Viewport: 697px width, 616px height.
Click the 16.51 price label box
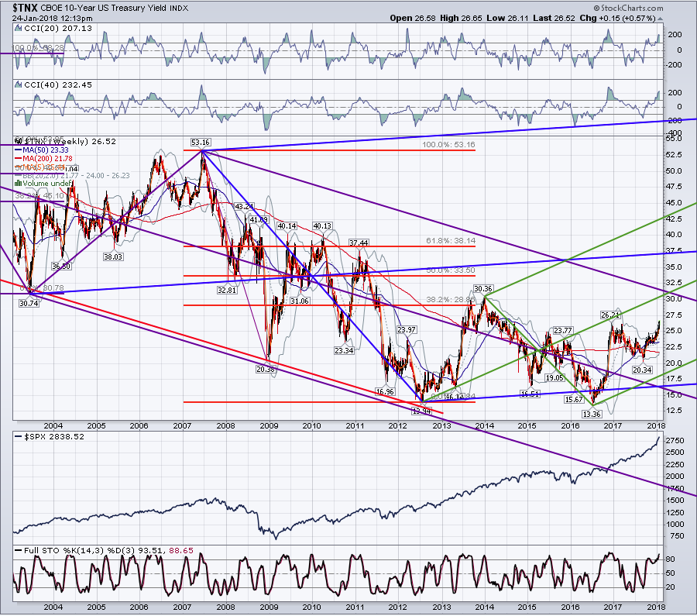[x=530, y=394]
